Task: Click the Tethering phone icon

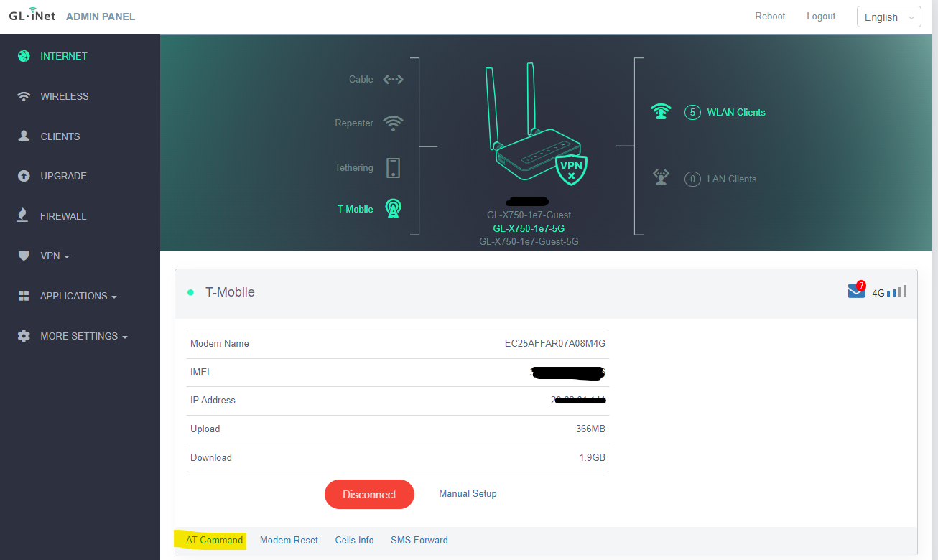Action: (x=393, y=168)
